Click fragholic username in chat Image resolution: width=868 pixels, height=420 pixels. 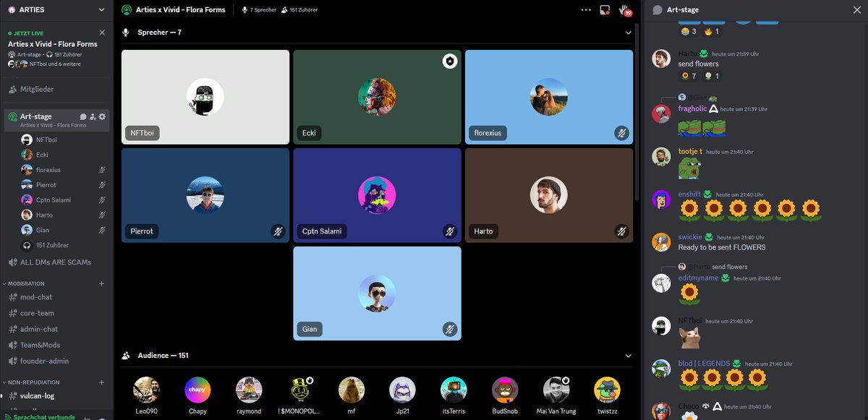click(692, 108)
